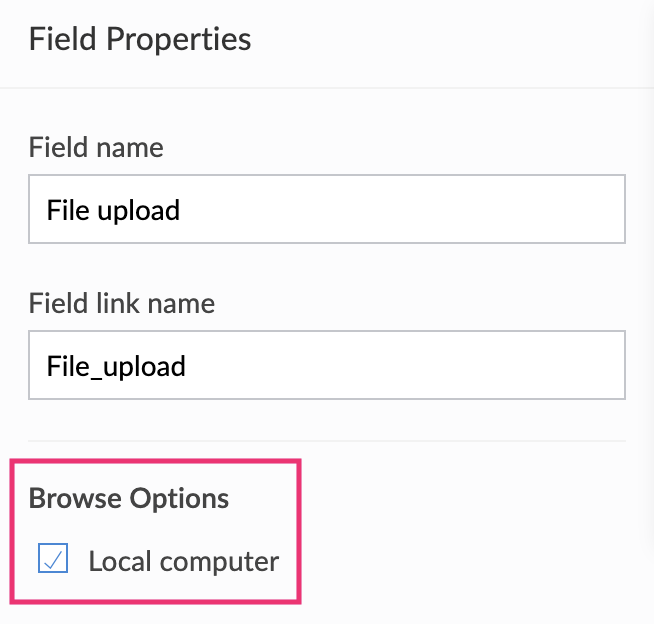Click the "Field link name" label text
654x624 pixels.
pyautogui.click(x=122, y=303)
